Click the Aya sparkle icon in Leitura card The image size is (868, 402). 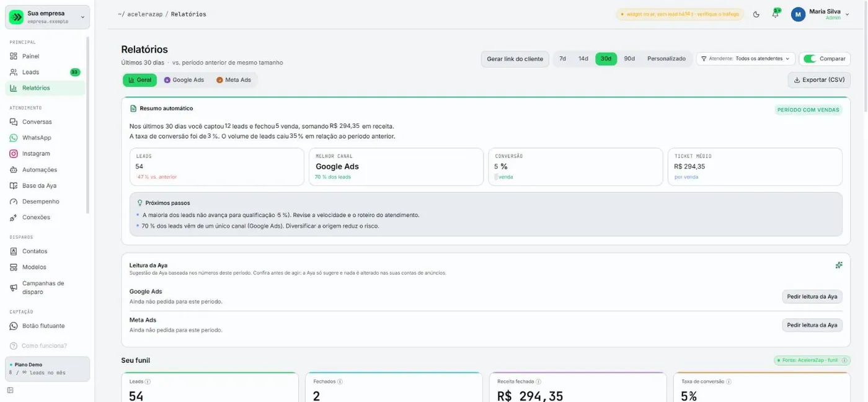click(839, 265)
